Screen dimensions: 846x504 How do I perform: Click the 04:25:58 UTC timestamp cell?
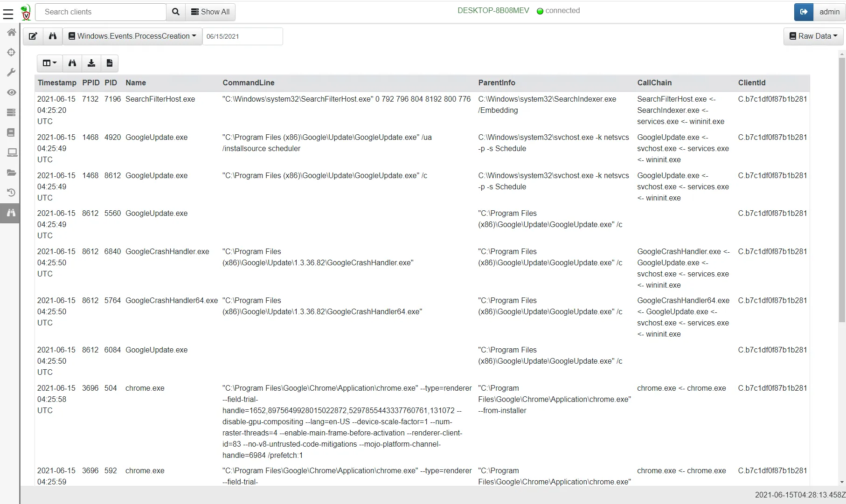(x=56, y=400)
